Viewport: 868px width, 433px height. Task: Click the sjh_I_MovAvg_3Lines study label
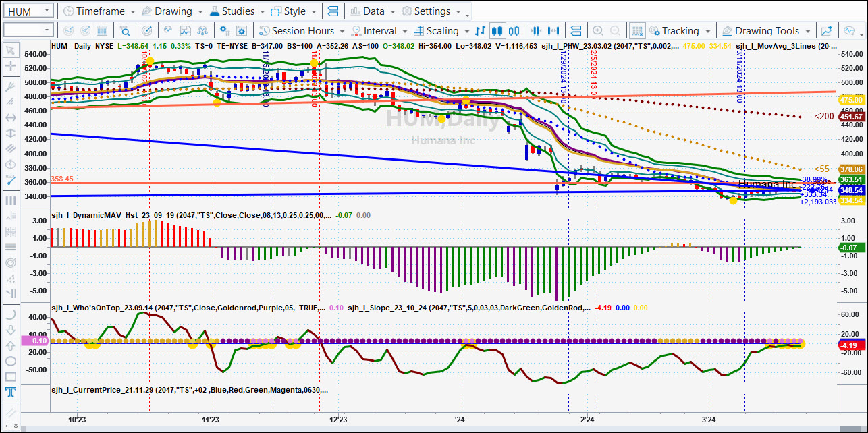(786, 46)
